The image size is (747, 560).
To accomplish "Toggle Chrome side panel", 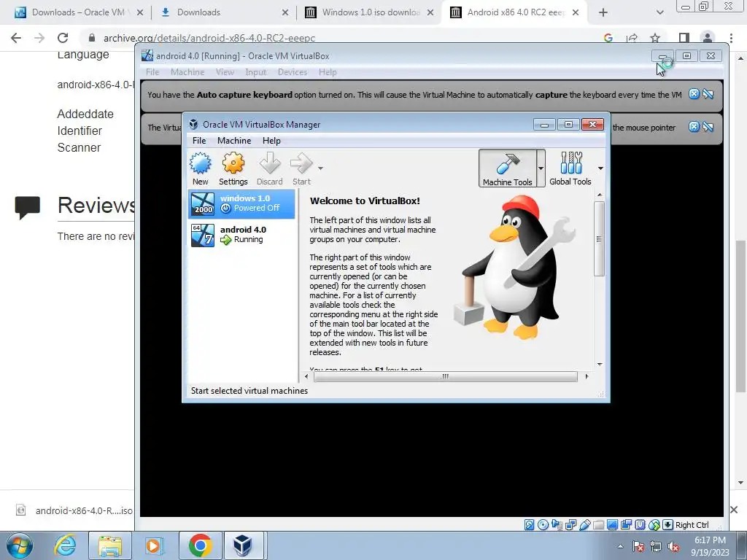I will 684,38.
